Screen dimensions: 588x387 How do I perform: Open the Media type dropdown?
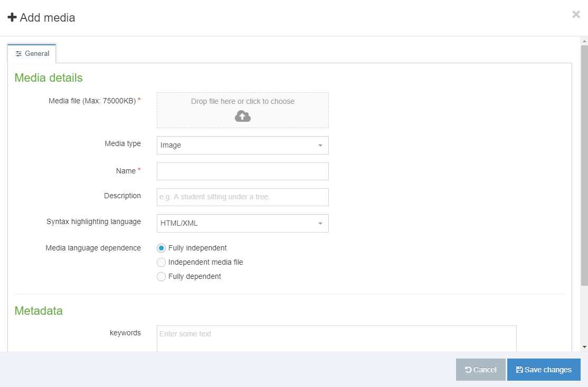[243, 146]
